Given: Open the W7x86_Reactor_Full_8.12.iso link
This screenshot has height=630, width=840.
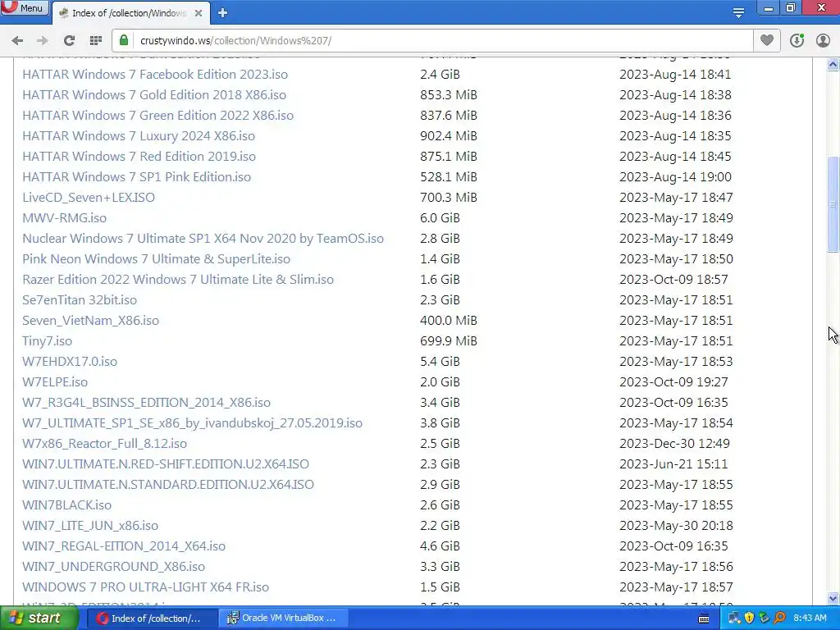Looking at the screenshot, I should point(104,444).
